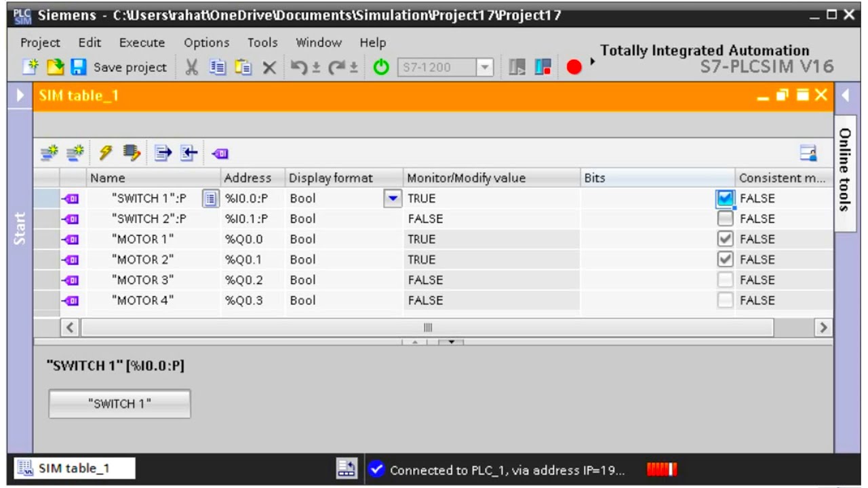Open the Help menu
The image size is (868, 488).
(x=372, y=43)
